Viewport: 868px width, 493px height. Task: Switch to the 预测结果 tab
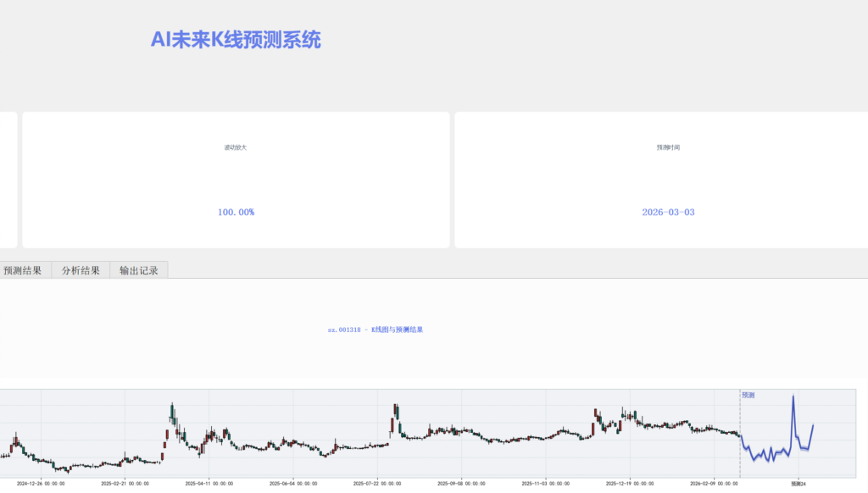pyautogui.click(x=23, y=271)
